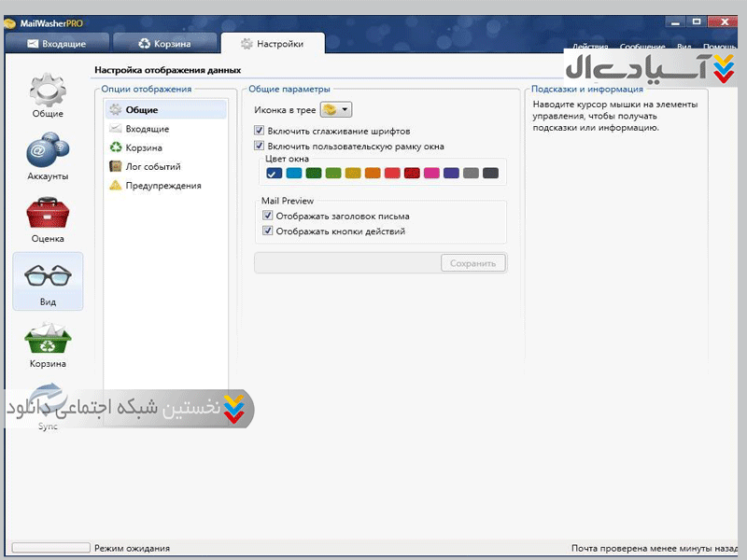Screen dimensions: 747x560
Task: Select Лог событий in display options list
Action: coord(152,167)
